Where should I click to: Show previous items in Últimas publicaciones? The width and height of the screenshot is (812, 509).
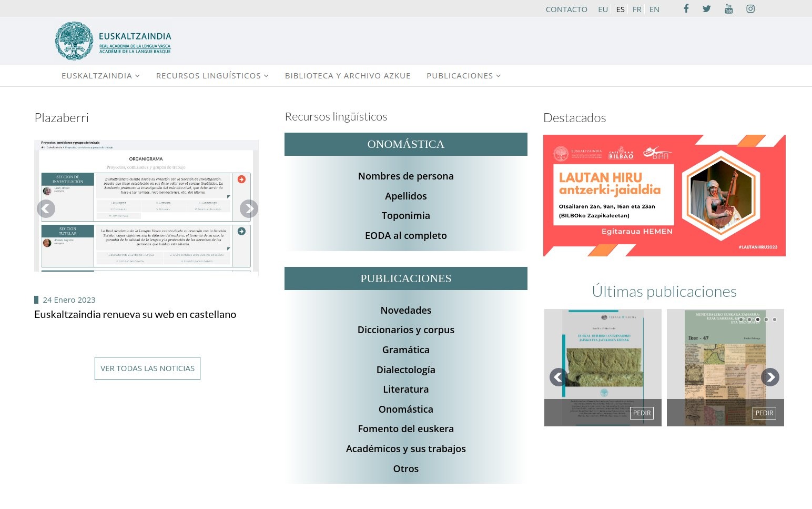point(559,377)
